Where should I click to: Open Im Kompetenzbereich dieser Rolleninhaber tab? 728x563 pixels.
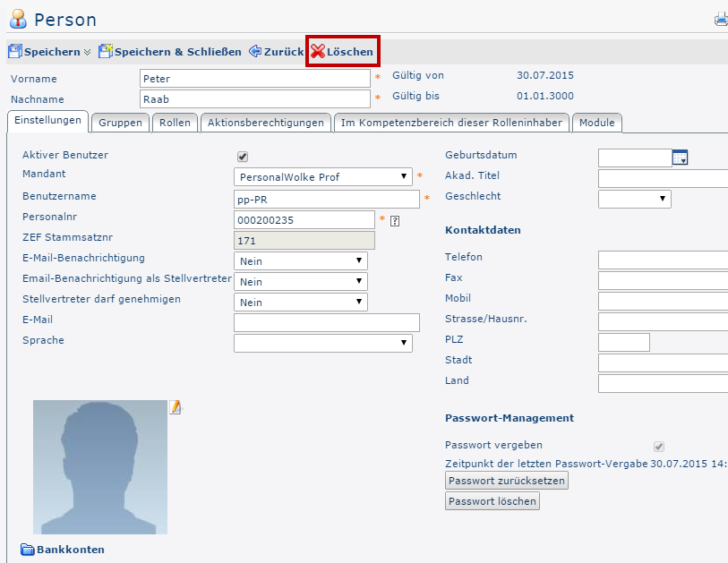coord(451,123)
